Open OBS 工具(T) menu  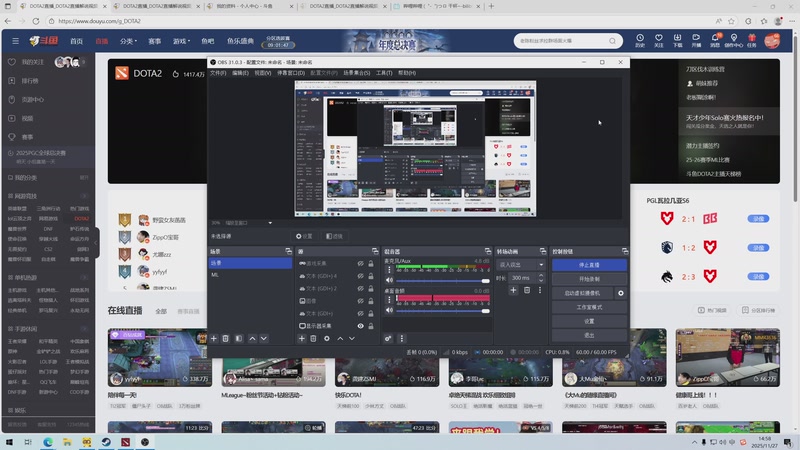click(384, 73)
